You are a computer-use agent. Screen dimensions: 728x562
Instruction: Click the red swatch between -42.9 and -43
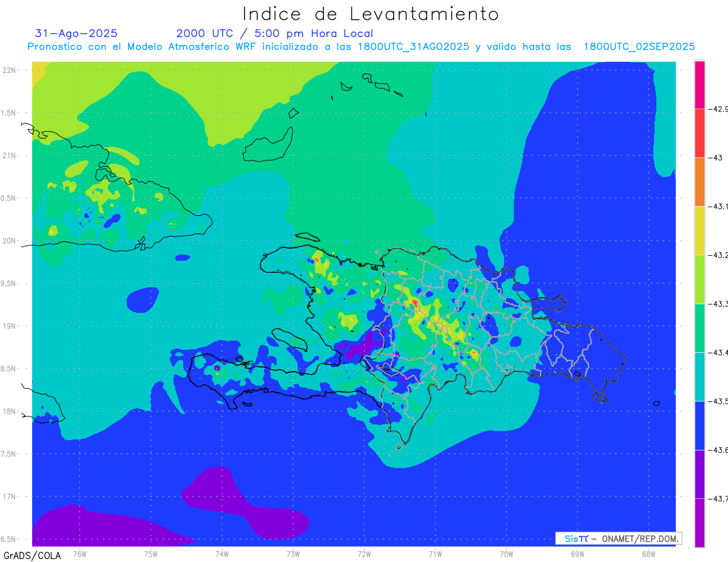click(699, 133)
